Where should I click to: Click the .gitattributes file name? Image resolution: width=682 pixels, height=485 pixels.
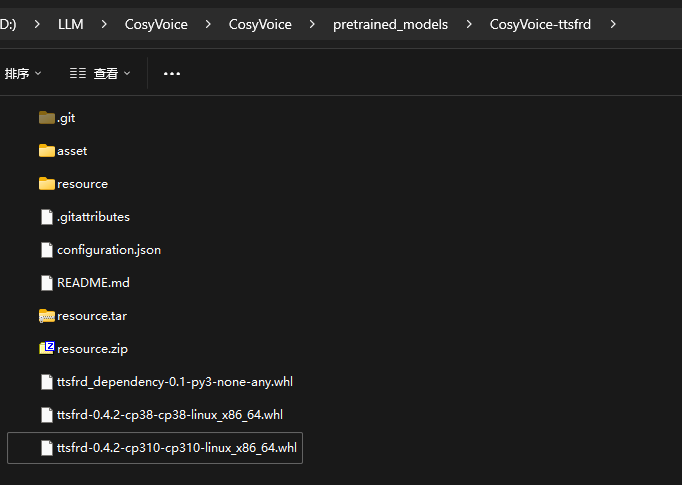coord(94,217)
